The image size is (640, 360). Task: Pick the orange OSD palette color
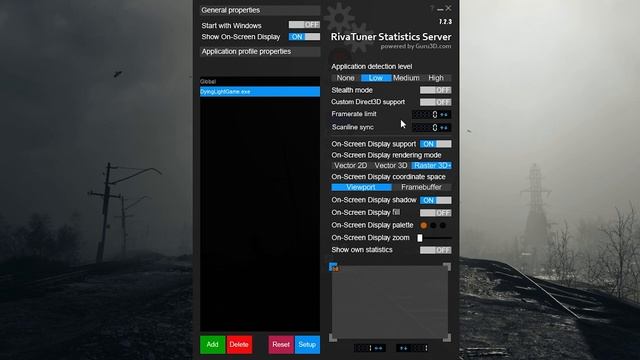(424, 225)
